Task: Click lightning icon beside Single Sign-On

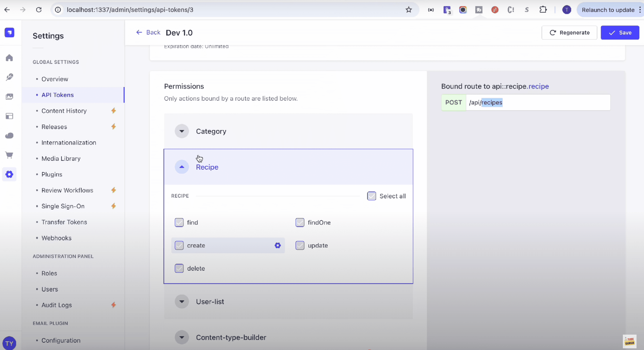Action: [114, 206]
